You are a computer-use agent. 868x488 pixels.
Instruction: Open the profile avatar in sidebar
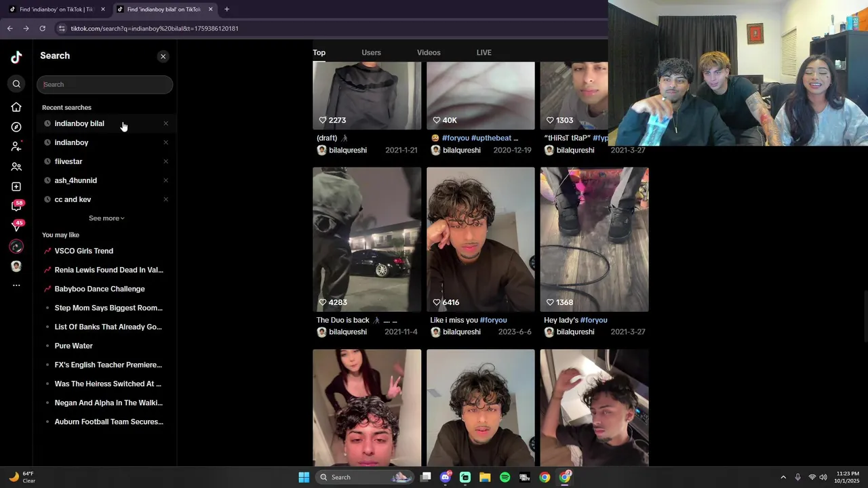tap(16, 266)
